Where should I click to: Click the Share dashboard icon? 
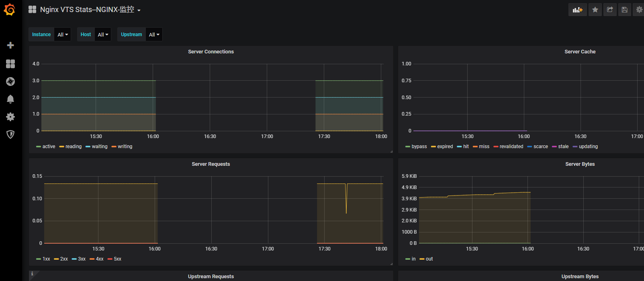tap(610, 10)
